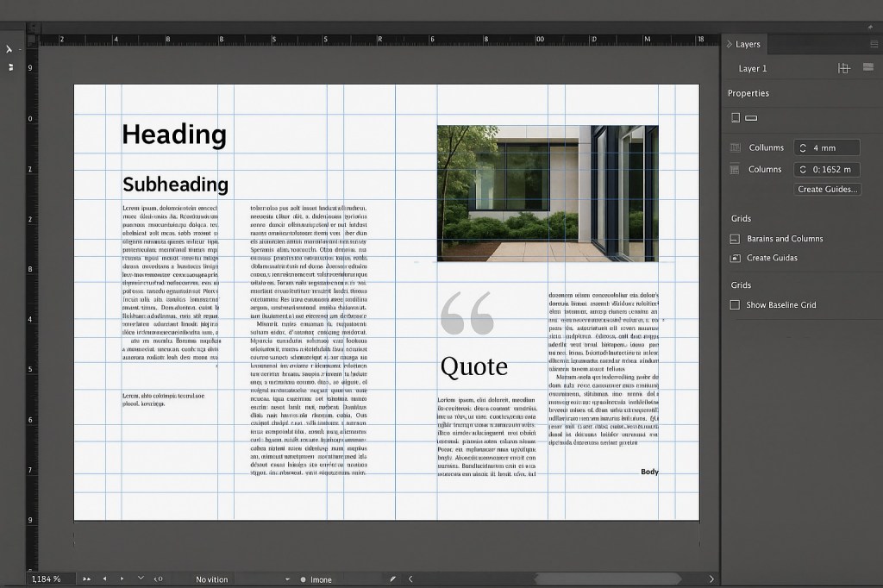The width and height of the screenshot is (883, 588).
Task: Open the Layers panel menu icon
Action: [874, 44]
